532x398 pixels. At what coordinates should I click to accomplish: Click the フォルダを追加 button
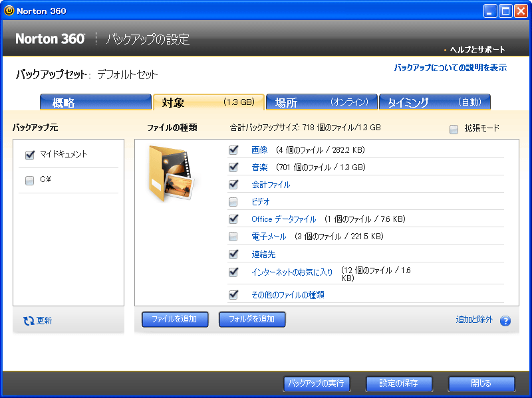click(252, 320)
